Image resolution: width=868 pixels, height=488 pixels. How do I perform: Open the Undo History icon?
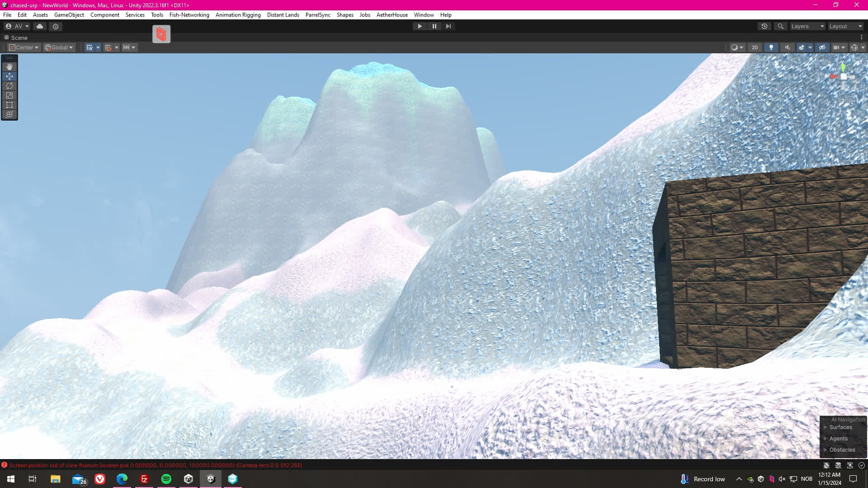[x=764, y=26]
